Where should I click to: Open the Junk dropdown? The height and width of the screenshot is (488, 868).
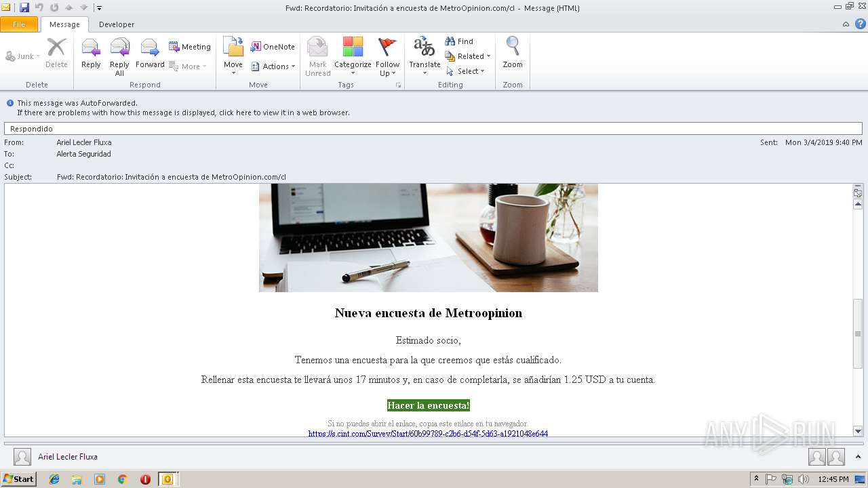(23, 56)
